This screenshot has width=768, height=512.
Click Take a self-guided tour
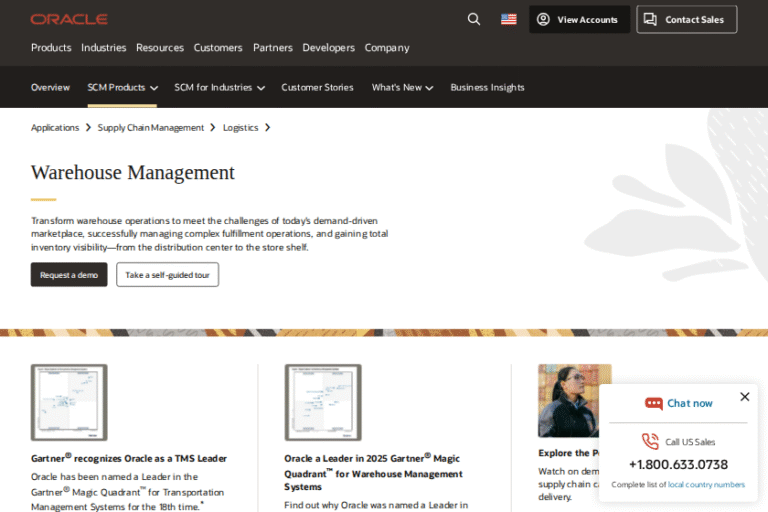167,275
